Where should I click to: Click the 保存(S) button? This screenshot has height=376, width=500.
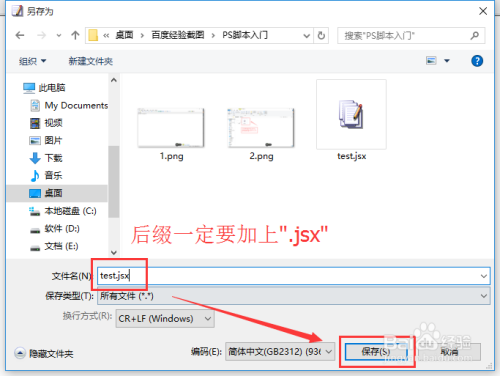pyautogui.click(x=376, y=352)
